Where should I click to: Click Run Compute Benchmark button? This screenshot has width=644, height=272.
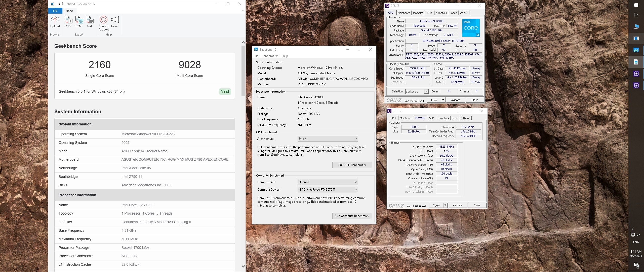(352, 216)
